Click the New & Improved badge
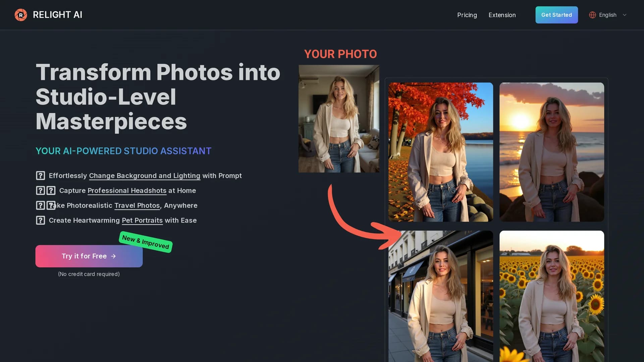This screenshot has width=644, height=362. [x=146, y=242]
